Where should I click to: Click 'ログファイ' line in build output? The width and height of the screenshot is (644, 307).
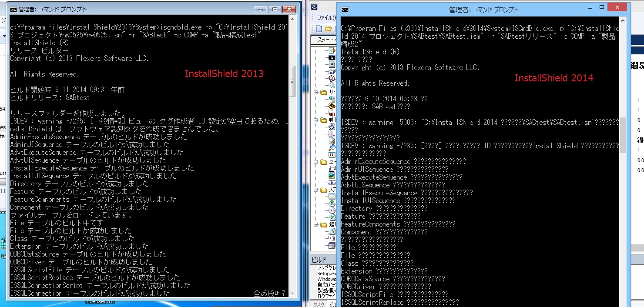326,296
